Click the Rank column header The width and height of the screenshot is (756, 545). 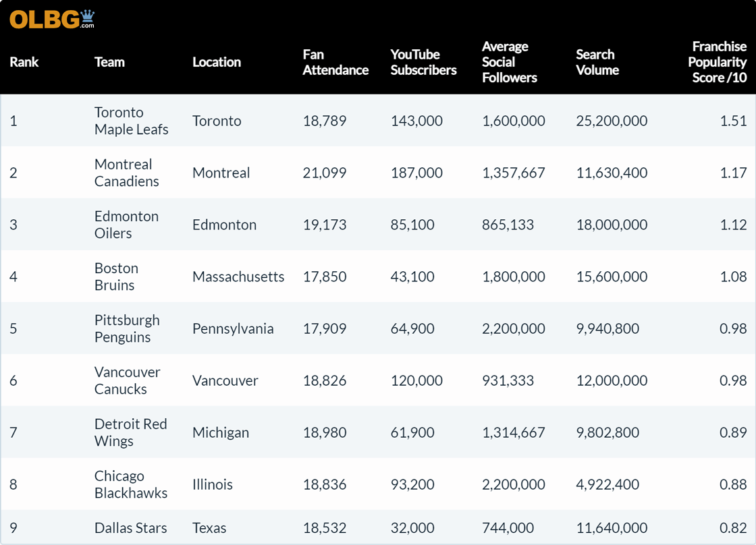[x=24, y=62]
